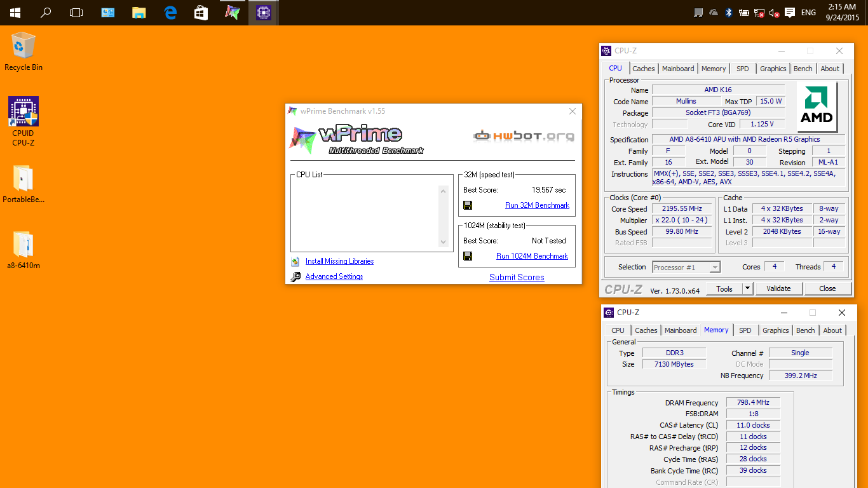The height and width of the screenshot is (488, 868).
Task: Switch to Graphics tab in upper CPU-Z
Action: pos(773,69)
